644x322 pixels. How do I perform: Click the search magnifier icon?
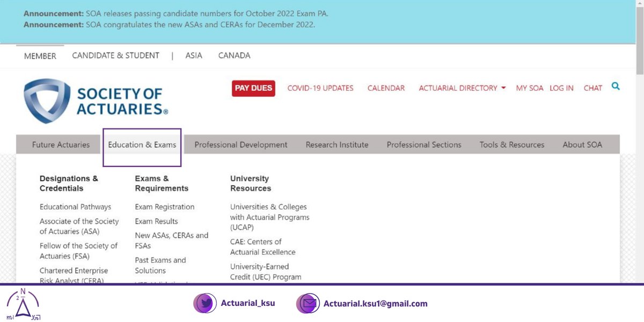point(616,86)
